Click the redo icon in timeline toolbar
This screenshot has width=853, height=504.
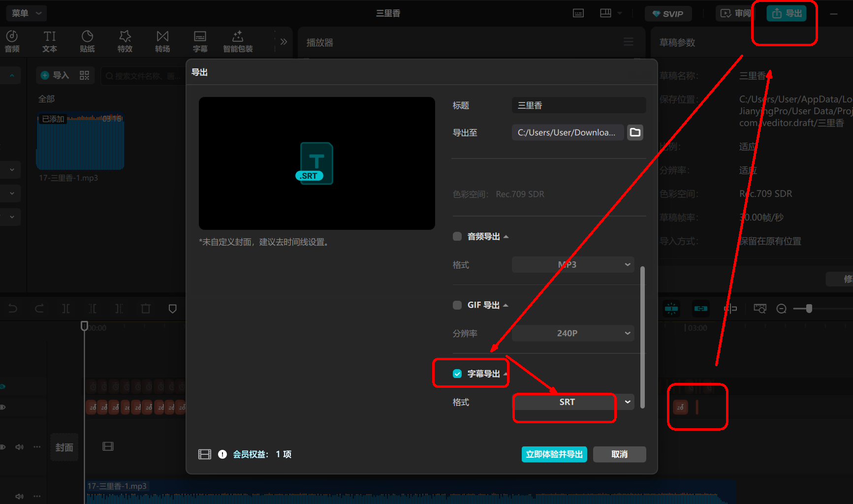tap(39, 309)
